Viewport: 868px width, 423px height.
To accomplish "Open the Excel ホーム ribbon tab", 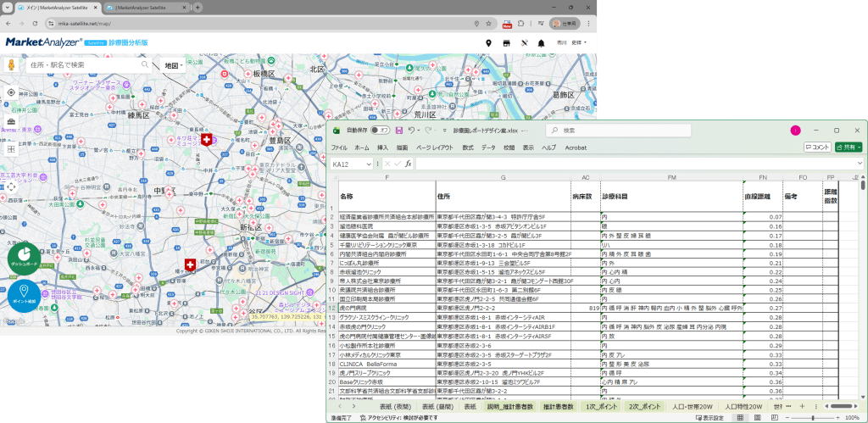I will point(361,147).
